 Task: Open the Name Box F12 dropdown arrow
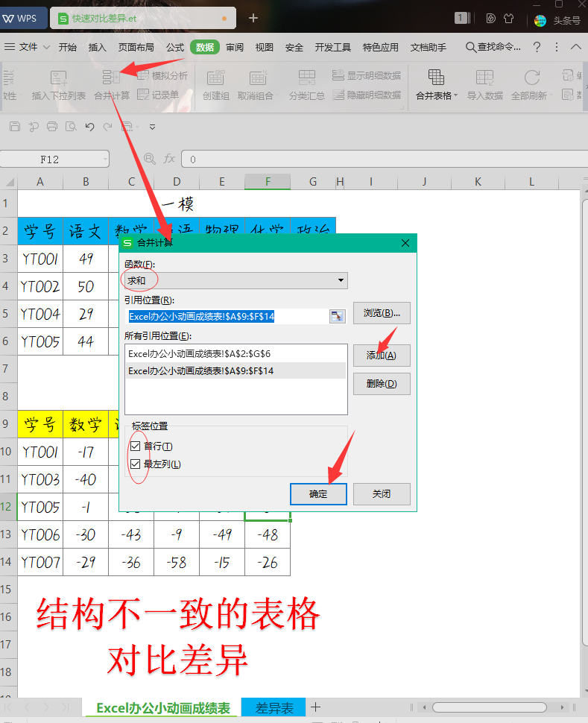point(105,159)
